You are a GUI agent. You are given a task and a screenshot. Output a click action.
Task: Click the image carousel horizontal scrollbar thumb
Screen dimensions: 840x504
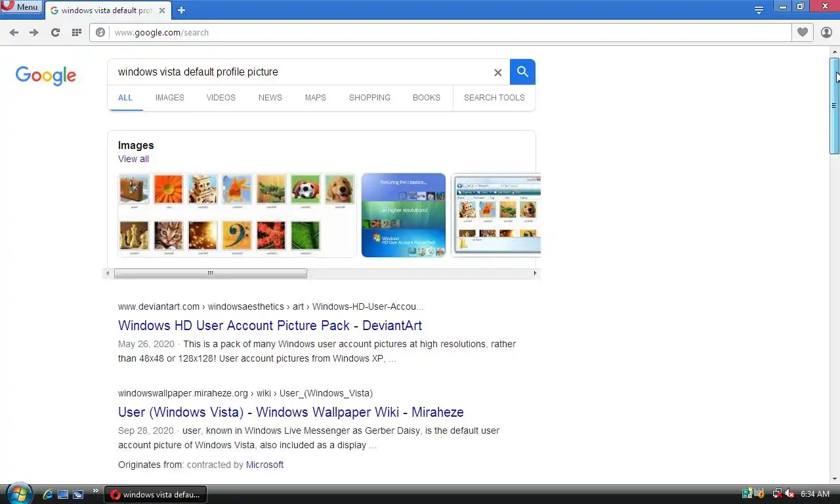tap(210, 273)
